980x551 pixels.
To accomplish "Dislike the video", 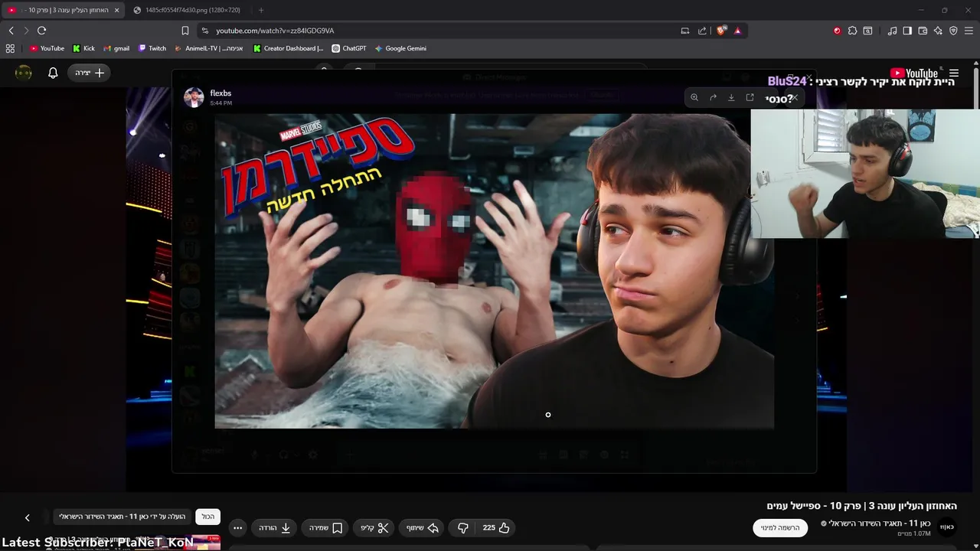I will pyautogui.click(x=463, y=528).
